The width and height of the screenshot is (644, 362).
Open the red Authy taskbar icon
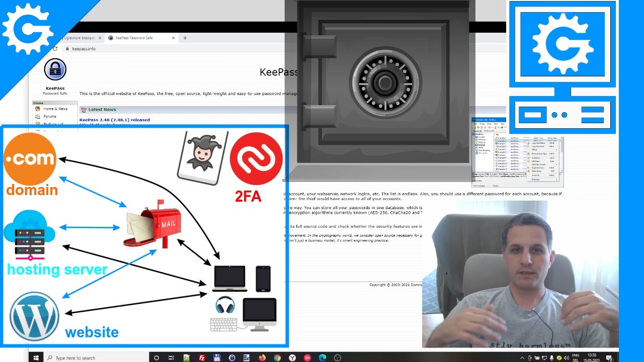tap(307, 357)
